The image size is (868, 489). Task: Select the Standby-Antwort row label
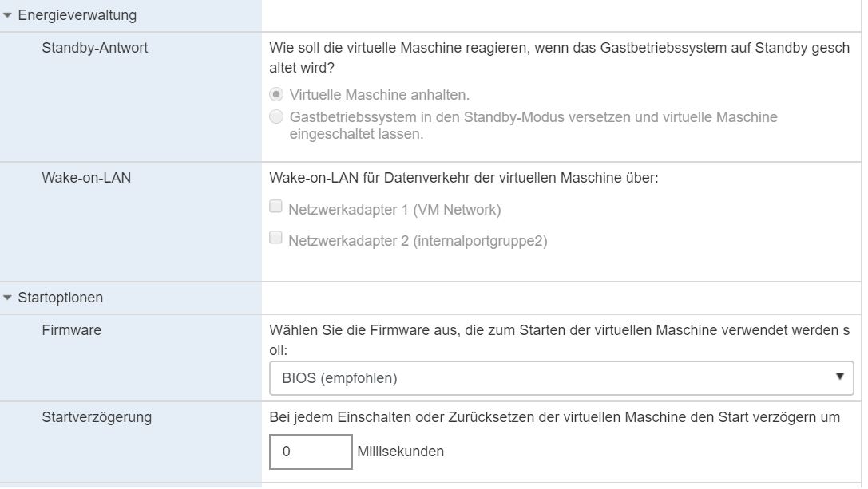pos(94,48)
